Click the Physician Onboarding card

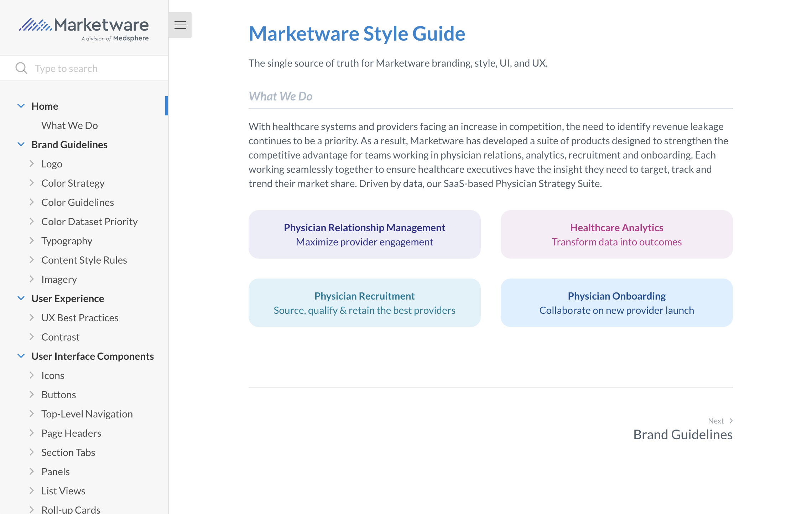point(616,302)
